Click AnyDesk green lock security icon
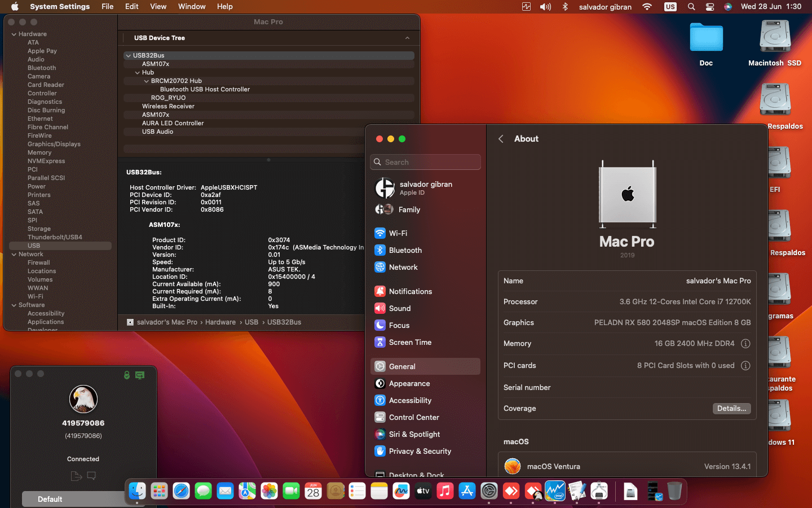 click(127, 375)
